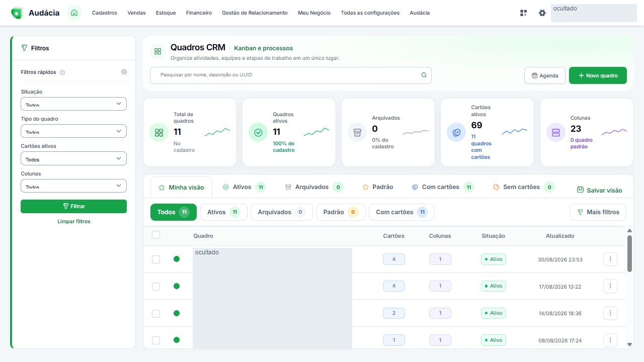Select the Com cartões view tab
Screen dimensions: 644x362
tap(442, 187)
